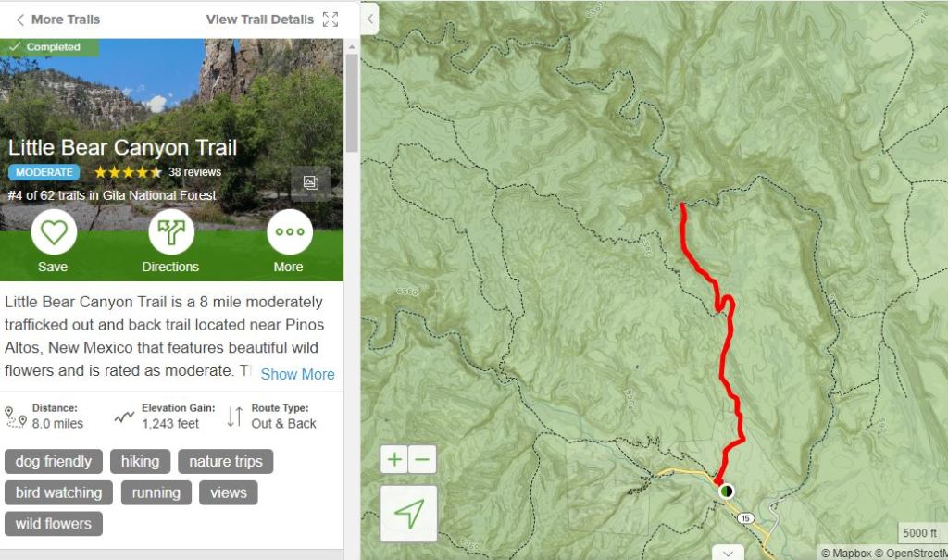Expand the chevron below the map

pos(729,553)
